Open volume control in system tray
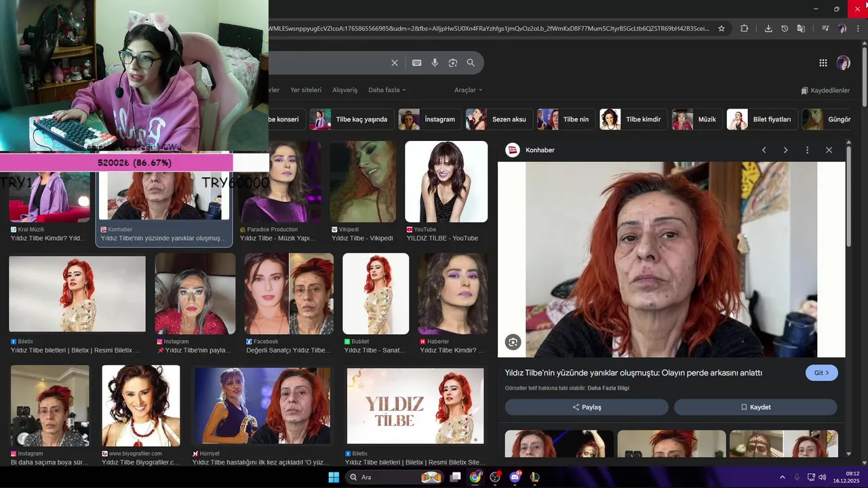Viewport: 868px width, 488px height. [x=823, y=477]
